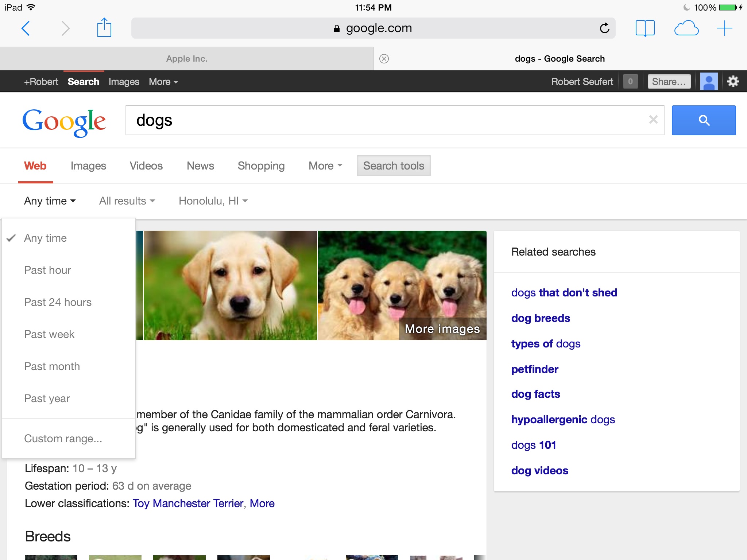Open the Honolulu, HI location dropdown
747x560 pixels.
click(x=213, y=201)
